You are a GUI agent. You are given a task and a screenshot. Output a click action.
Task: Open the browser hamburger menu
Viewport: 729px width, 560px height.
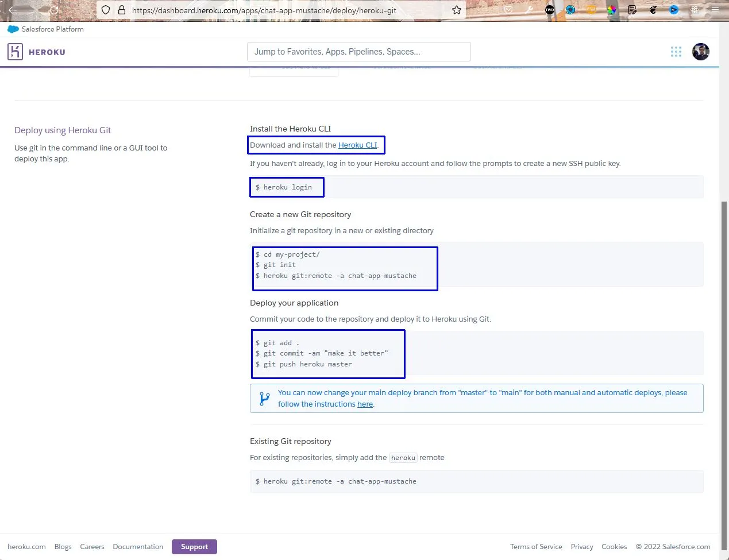[x=715, y=10]
